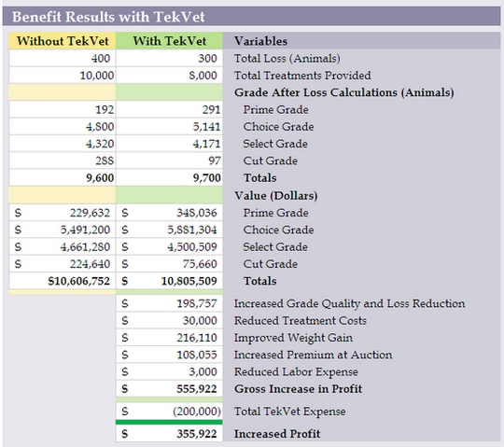
Task: Click 'Increased Premium at Auction' label
Action: pyautogui.click(x=313, y=355)
